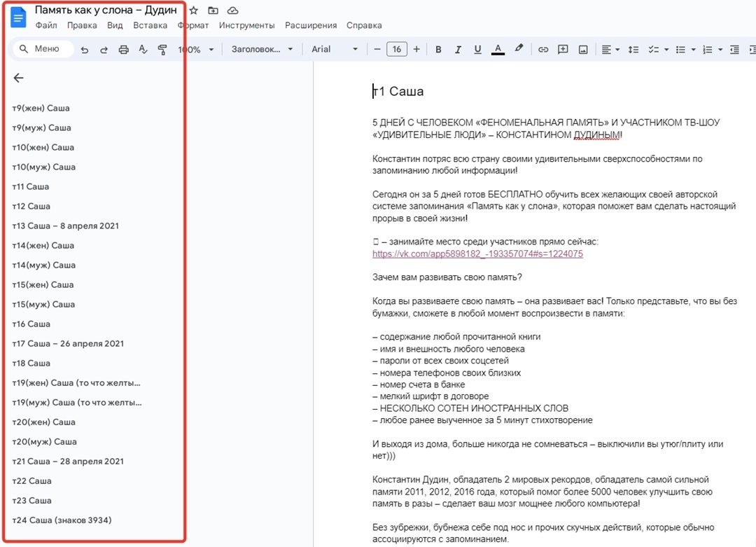The width and height of the screenshot is (756, 547).
Task: Click the font size field showing 16
Action: pyautogui.click(x=397, y=49)
